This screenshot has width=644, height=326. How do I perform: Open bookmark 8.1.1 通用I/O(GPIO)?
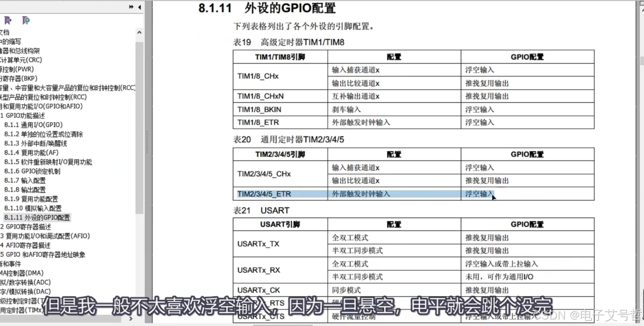[x=33, y=125]
